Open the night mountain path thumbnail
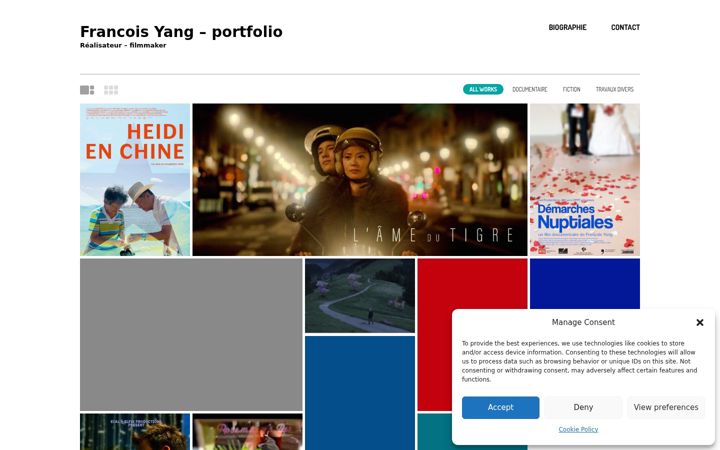The width and height of the screenshot is (720, 450). [360, 296]
